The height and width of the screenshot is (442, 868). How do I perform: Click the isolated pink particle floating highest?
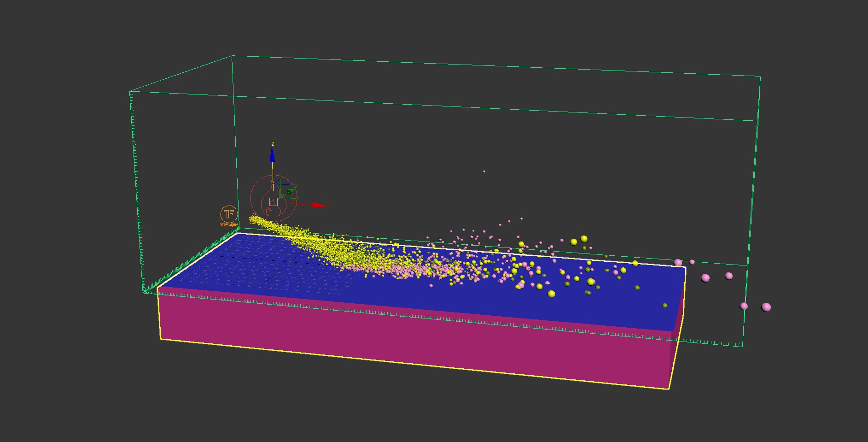[484, 171]
